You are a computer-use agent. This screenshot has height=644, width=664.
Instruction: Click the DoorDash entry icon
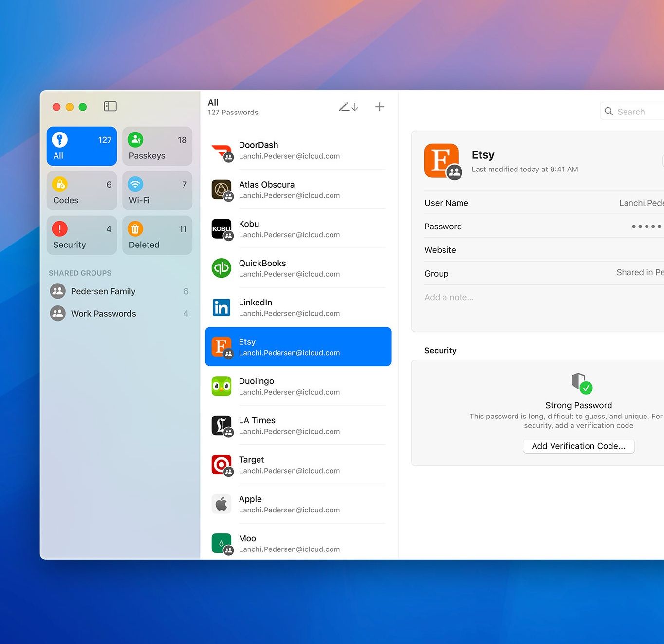(221, 150)
